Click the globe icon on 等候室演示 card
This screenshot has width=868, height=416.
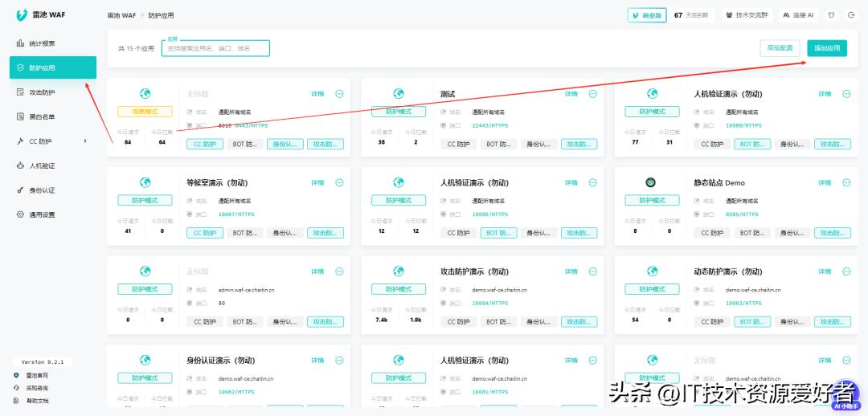pyautogui.click(x=145, y=182)
